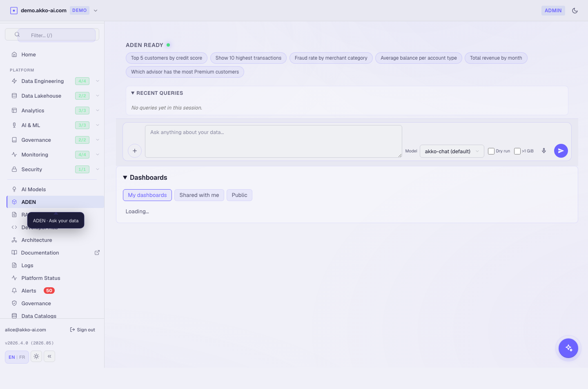The width and height of the screenshot is (588, 389).
Task: Click the Monitoring pulse icon
Action: point(14,154)
